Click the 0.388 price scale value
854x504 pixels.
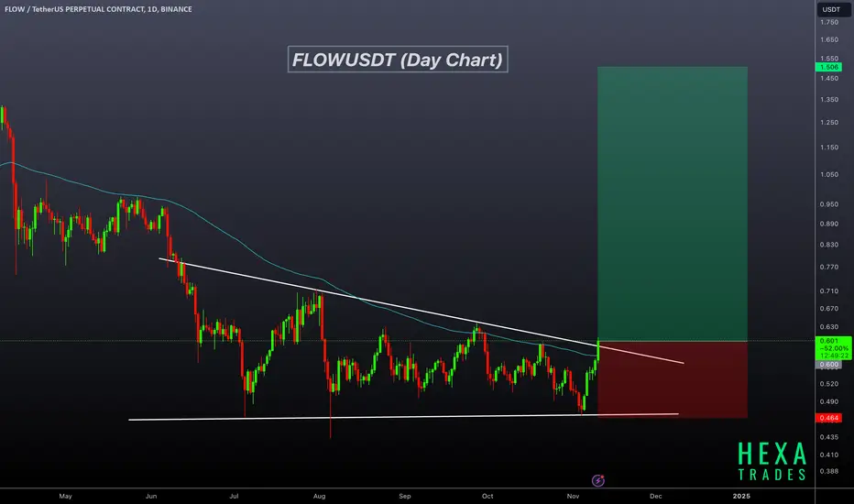[x=829, y=471]
